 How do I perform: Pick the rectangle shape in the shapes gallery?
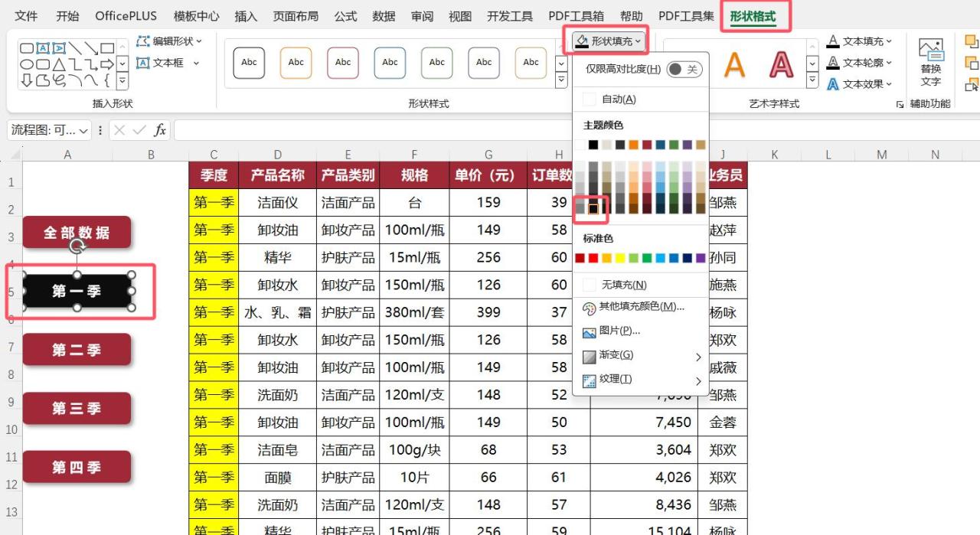[107, 48]
